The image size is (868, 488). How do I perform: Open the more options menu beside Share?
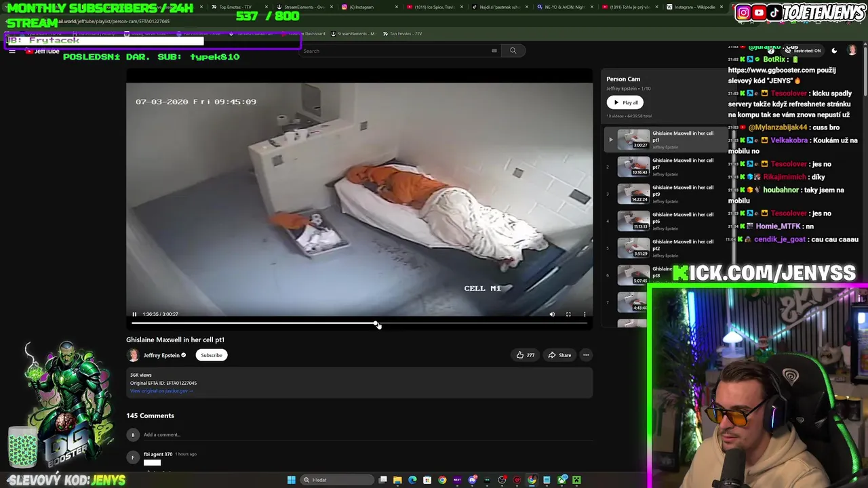pos(586,355)
